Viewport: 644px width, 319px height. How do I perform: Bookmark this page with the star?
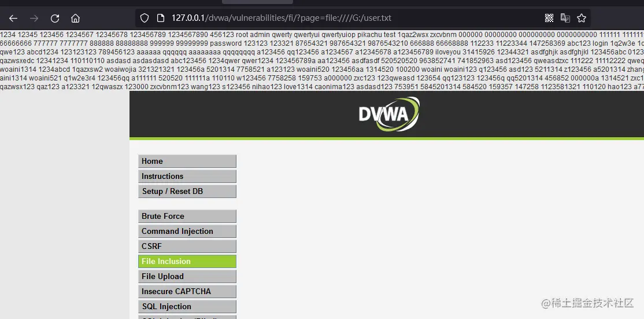(581, 18)
